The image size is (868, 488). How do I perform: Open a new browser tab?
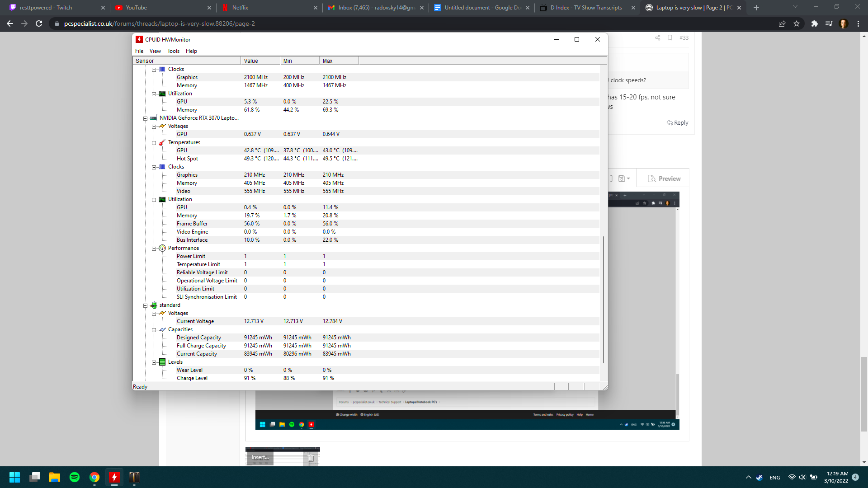(x=756, y=8)
